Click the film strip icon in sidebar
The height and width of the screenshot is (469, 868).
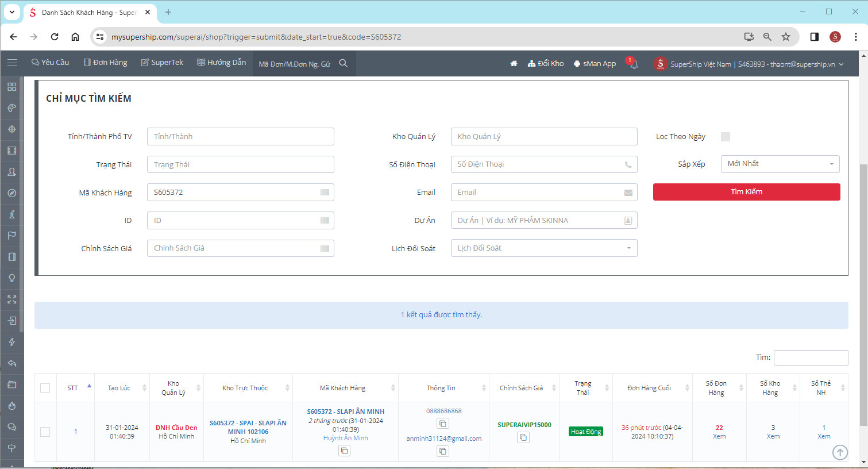click(11, 151)
